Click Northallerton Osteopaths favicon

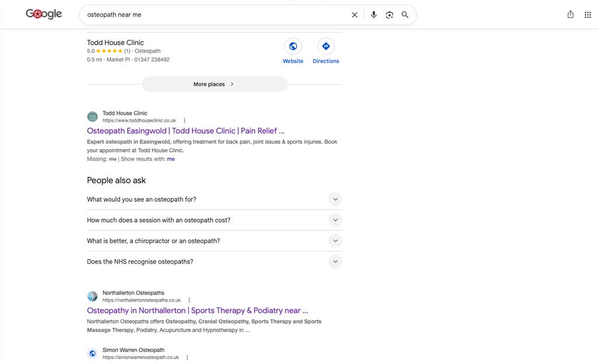[x=92, y=296]
